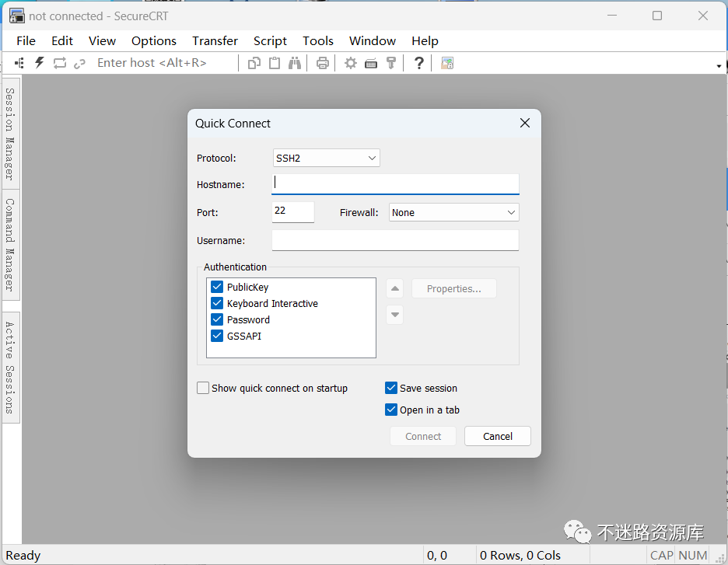The height and width of the screenshot is (565, 728).
Task: Click the 0 Rows, 0 Cols status entry
Action: (x=520, y=555)
